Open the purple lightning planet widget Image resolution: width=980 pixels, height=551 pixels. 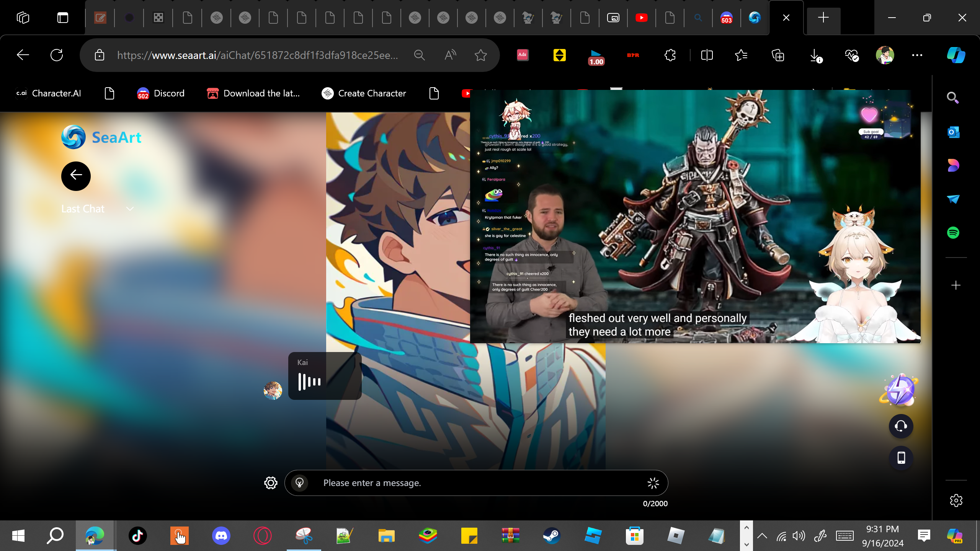pos(899,390)
